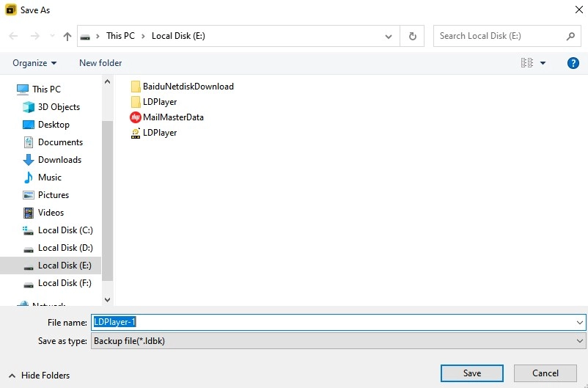The image size is (588, 388).
Task: Select the MailMasterData item
Action: pyautogui.click(x=167, y=117)
